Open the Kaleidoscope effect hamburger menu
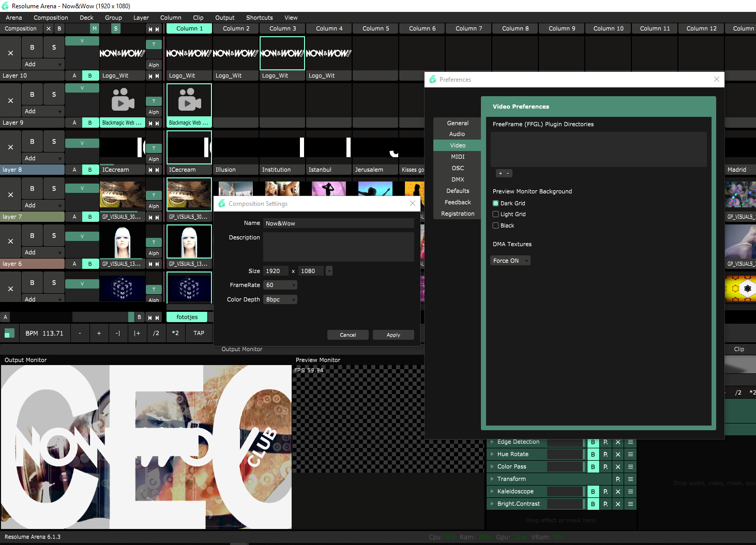Viewport: 756px width, 545px height. coord(630,492)
